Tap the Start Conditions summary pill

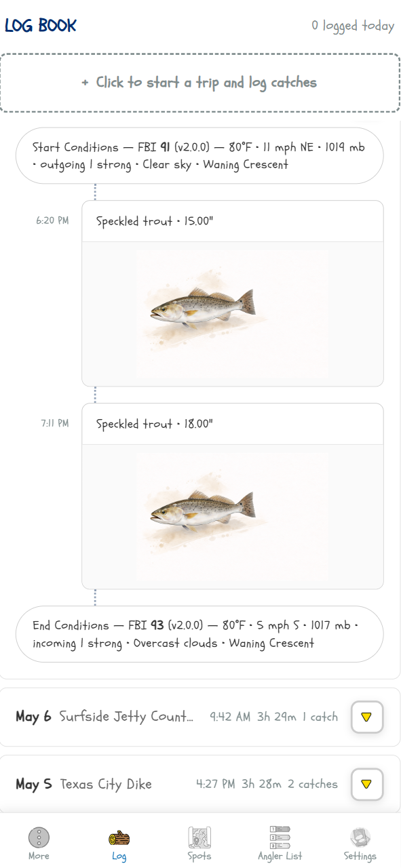[199, 155]
